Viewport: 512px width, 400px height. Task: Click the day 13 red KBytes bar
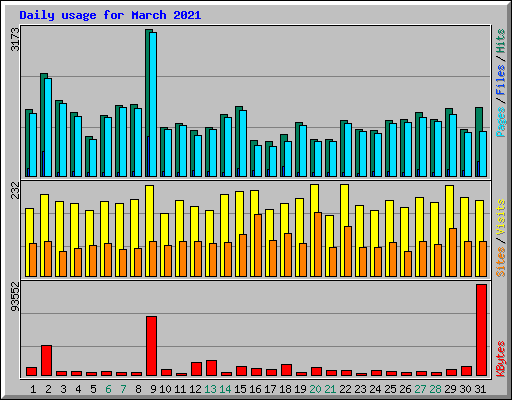point(211,368)
